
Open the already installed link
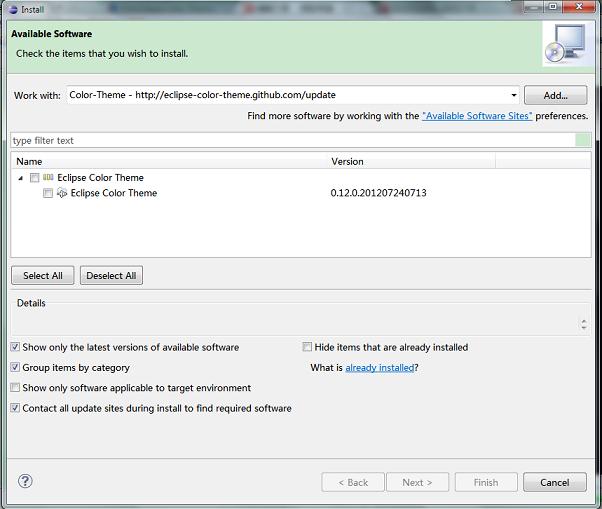click(x=380, y=368)
